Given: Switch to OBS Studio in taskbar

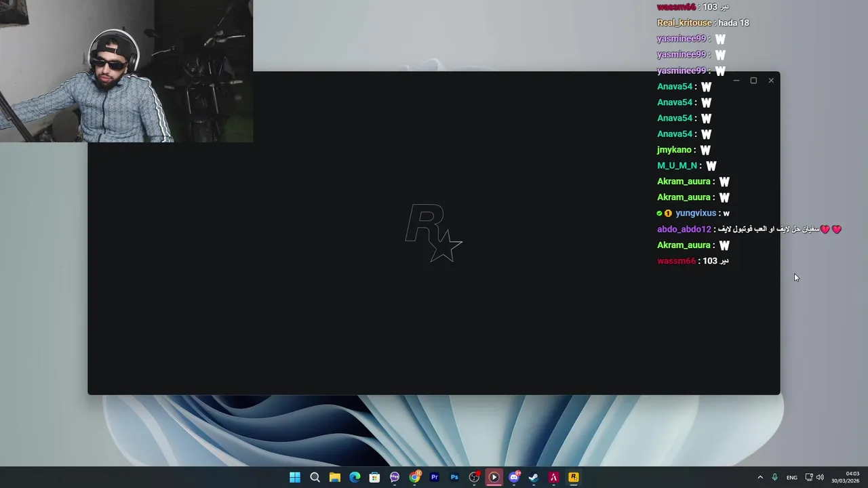Looking at the screenshot, I should 474,477.
